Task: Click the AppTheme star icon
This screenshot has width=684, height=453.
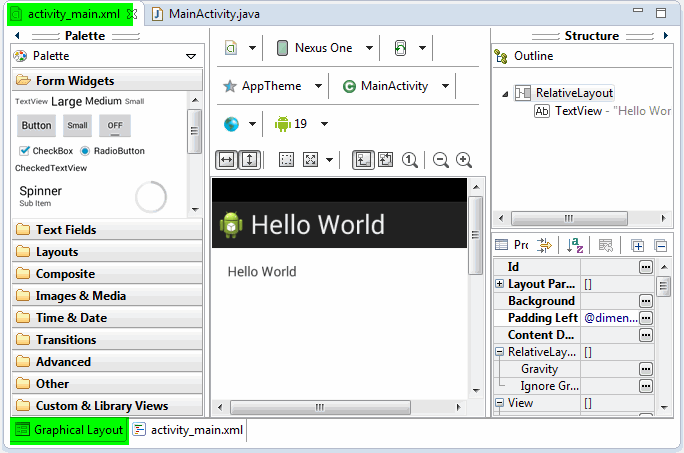Action: [230, 86]
